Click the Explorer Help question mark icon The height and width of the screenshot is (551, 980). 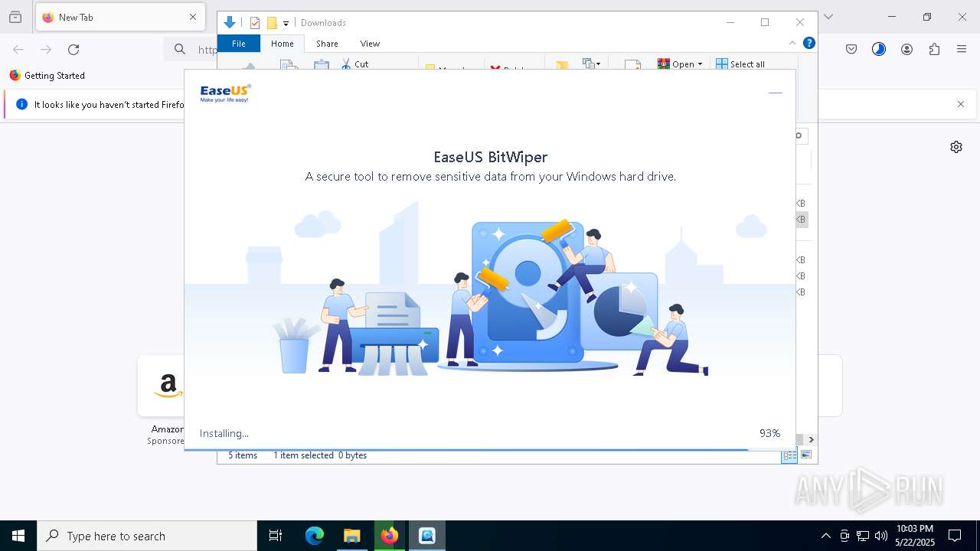808,43
